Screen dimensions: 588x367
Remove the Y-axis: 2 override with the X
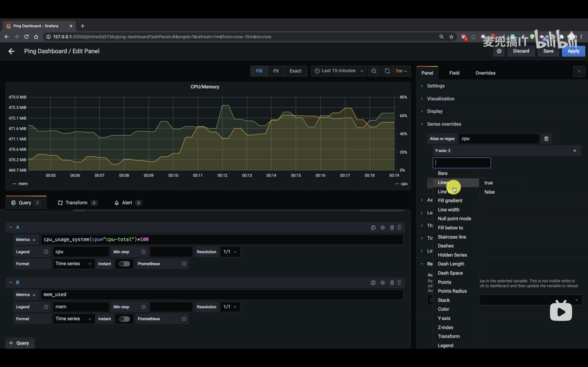(x=575, y=151)
